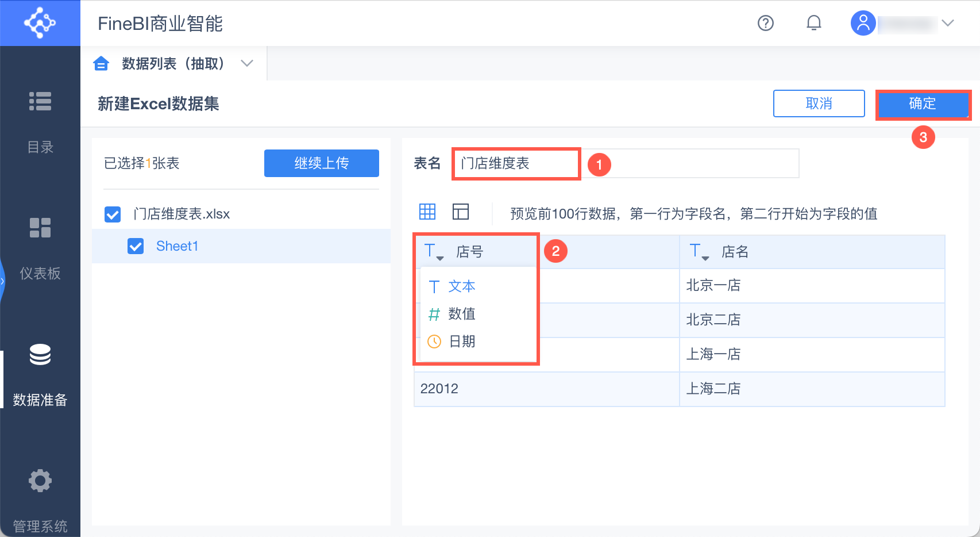The image size is (980, 537).
Task: Expand the user account dropdown arrow
Action: click(x=948, y=23)
